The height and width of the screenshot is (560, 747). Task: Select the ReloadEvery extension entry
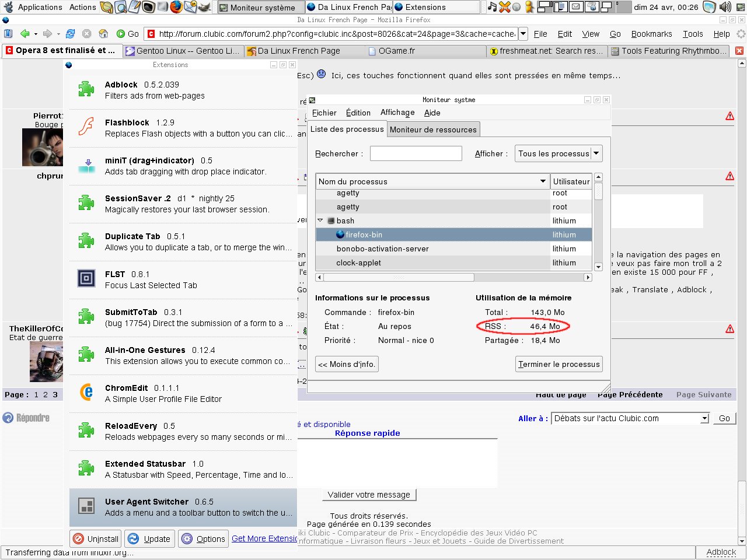tap(183, 431)
